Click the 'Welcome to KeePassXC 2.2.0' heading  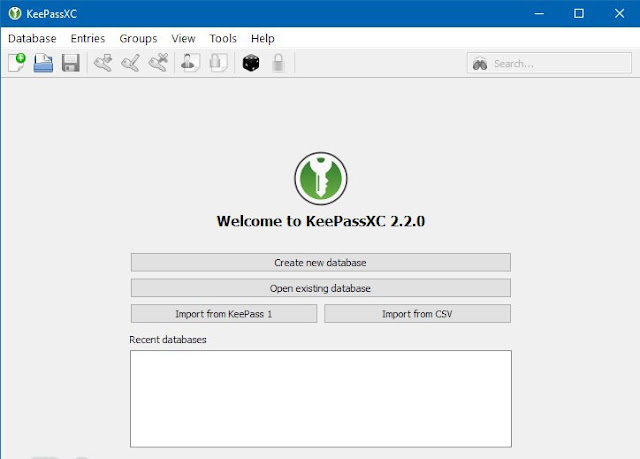[321, 221]
